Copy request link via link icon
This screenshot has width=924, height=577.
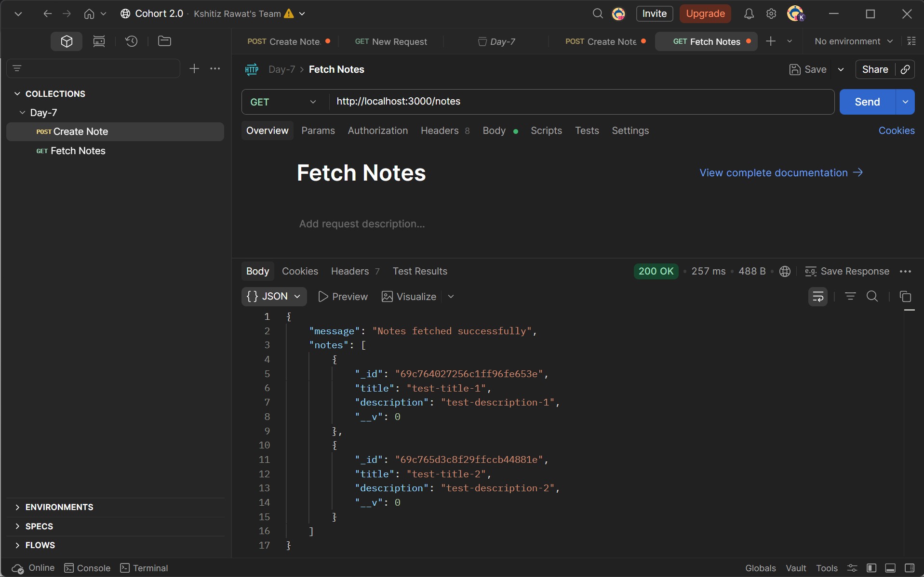[905, 69]
